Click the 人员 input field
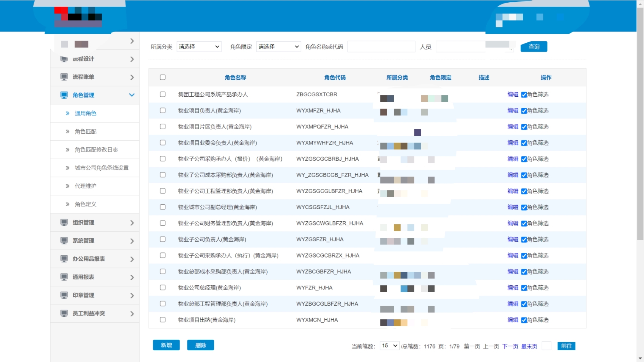This screenshot has width=644, height=362. [475, 47]
